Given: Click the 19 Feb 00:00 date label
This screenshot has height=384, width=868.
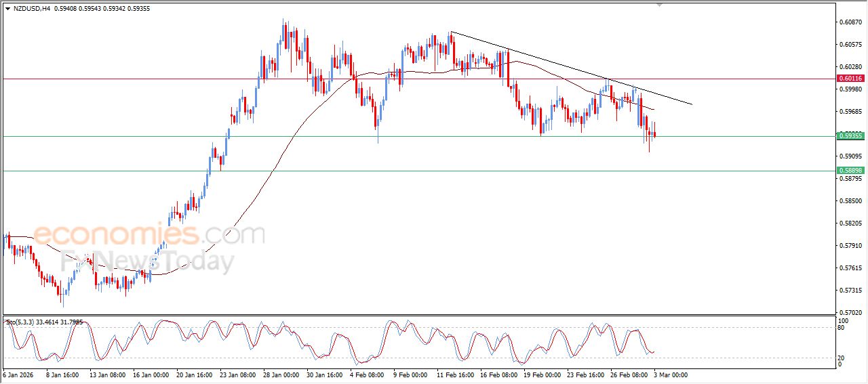Looking at the screenshot, I should 542,374.
